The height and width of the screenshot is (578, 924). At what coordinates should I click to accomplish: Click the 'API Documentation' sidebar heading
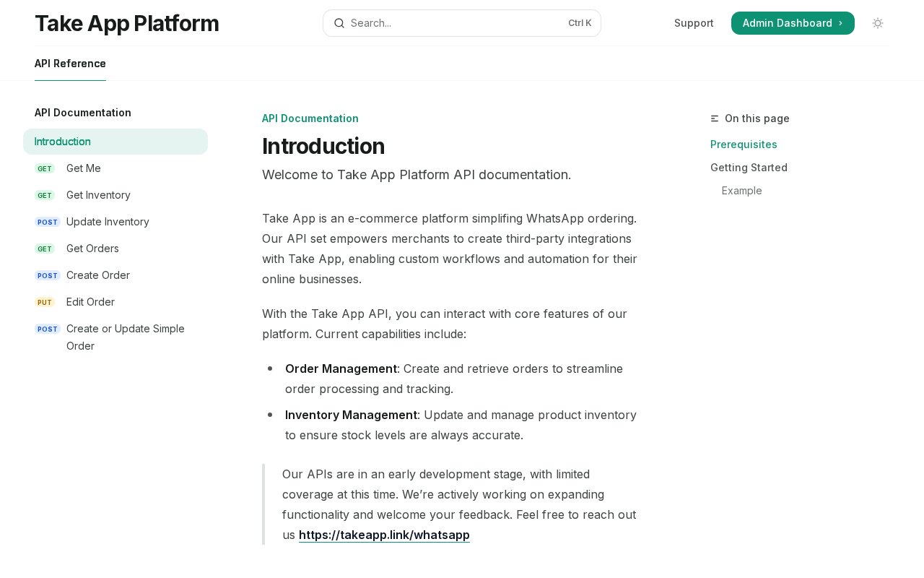click(x=83, y=113)
